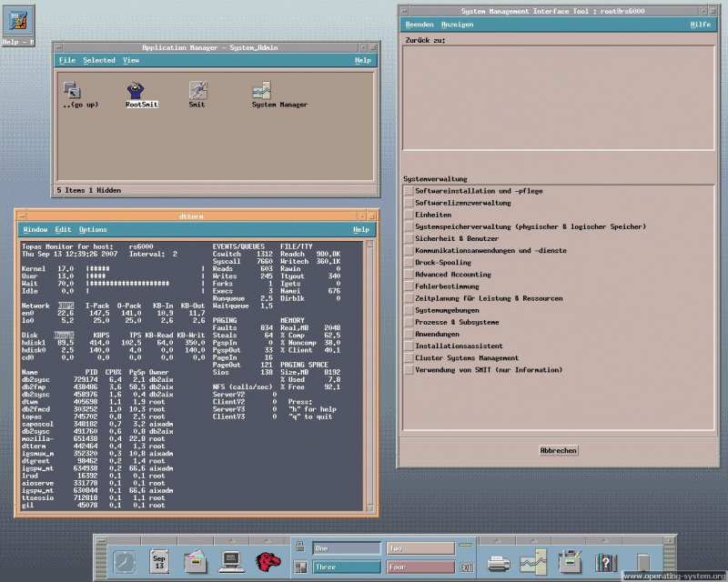Open the Options menu in dtterm
The height and width of the screenshot is (582, 728).
point(91,228)
